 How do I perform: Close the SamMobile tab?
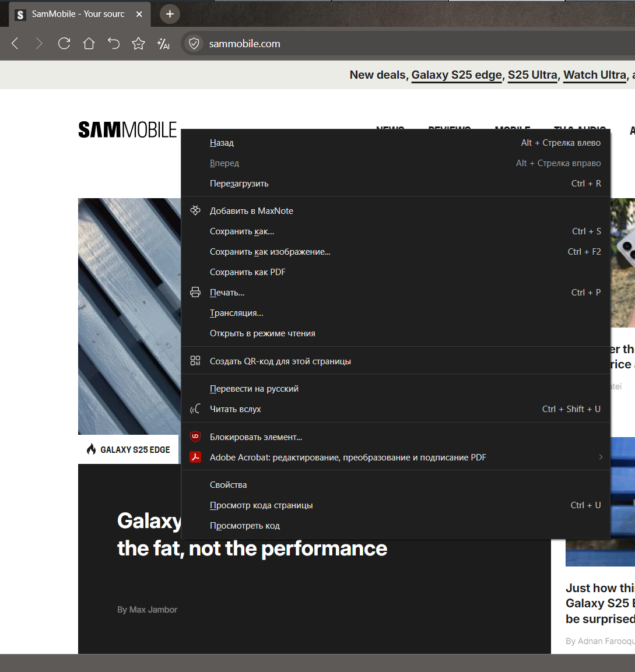tap(139, 14)
